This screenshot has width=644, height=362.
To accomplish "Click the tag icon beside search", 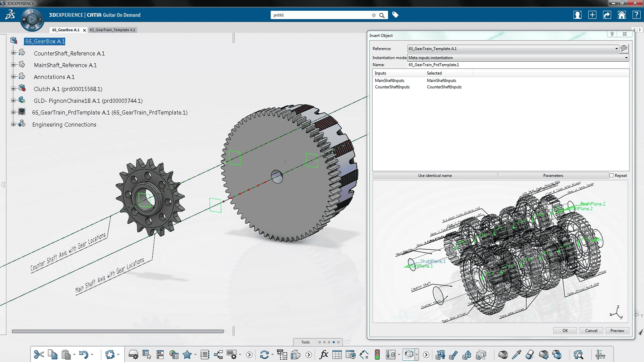I will (395, 15).
